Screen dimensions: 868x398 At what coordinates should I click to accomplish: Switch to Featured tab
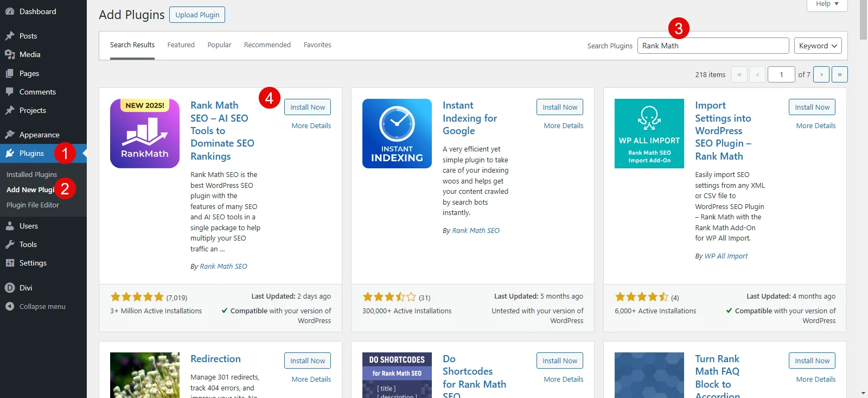[x=181, y=45]
